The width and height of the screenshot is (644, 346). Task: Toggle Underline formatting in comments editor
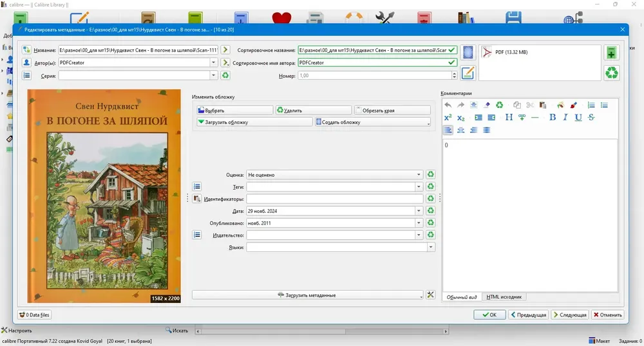click(578, 117)
